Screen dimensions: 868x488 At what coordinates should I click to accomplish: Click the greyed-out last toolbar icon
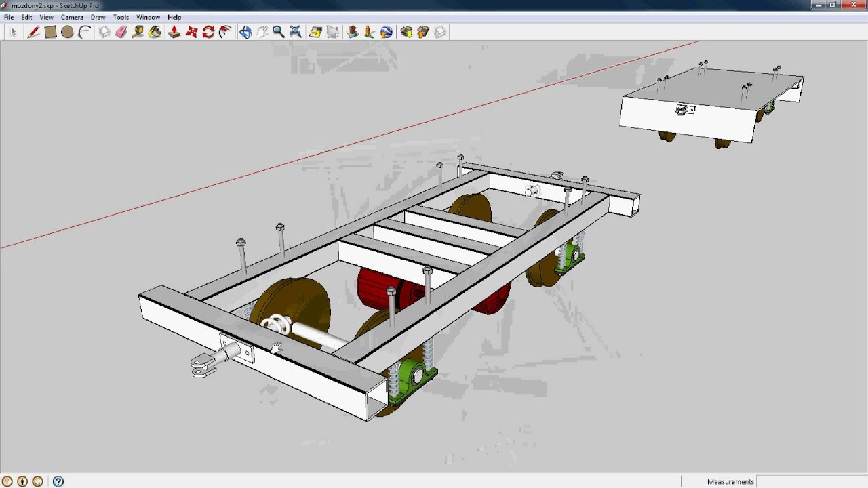(x=440, y=32)
